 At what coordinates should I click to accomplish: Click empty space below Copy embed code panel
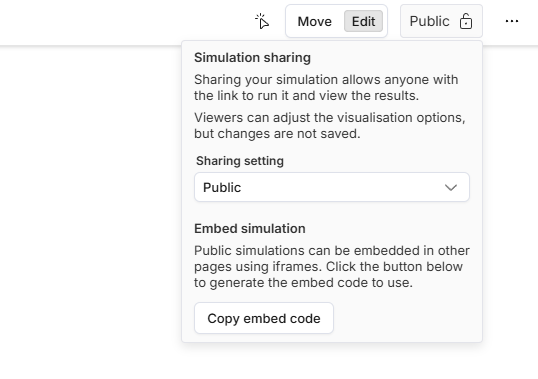tap(332, 361)
